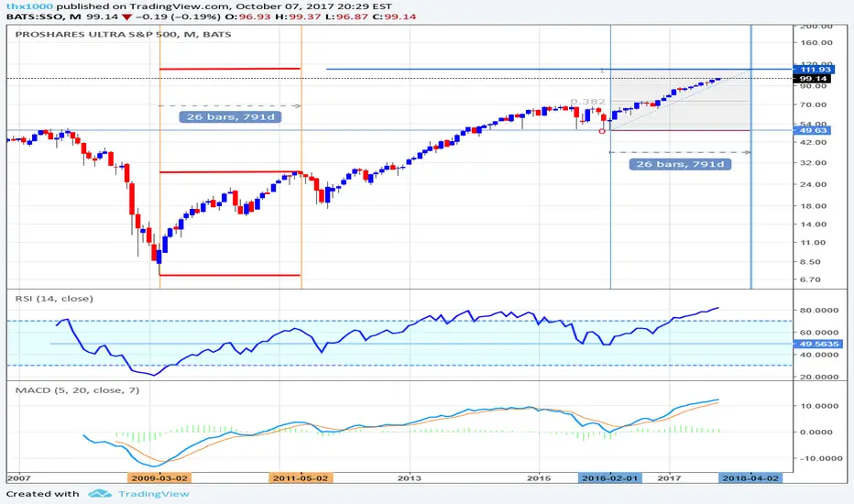Click the 80.0000 RSI axis label
Image resolution: width=854 pixels, height=504 pixels.
(x=818, y=310)
